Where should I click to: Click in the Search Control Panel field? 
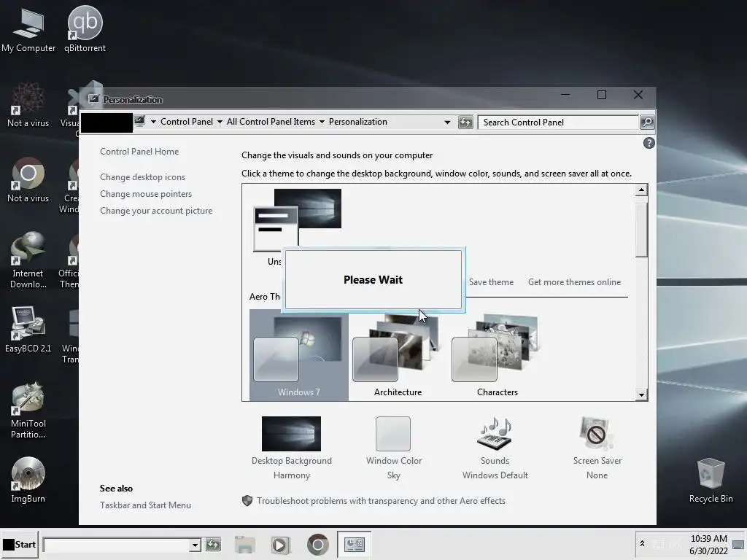point(558,122)
